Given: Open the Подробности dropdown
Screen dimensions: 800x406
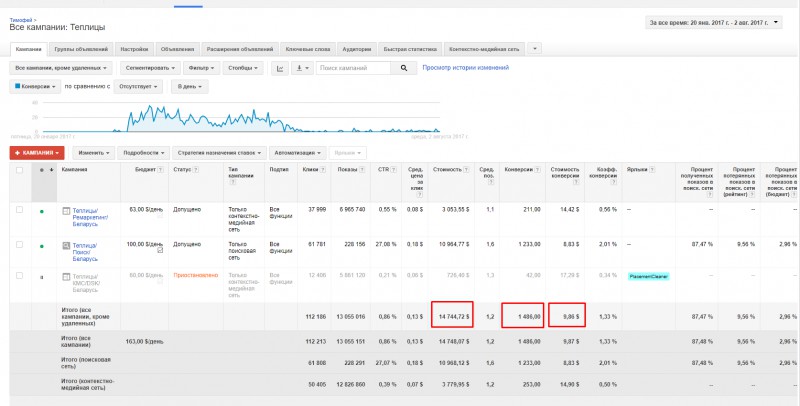Looking at the screenshot, I should point(143,153).
